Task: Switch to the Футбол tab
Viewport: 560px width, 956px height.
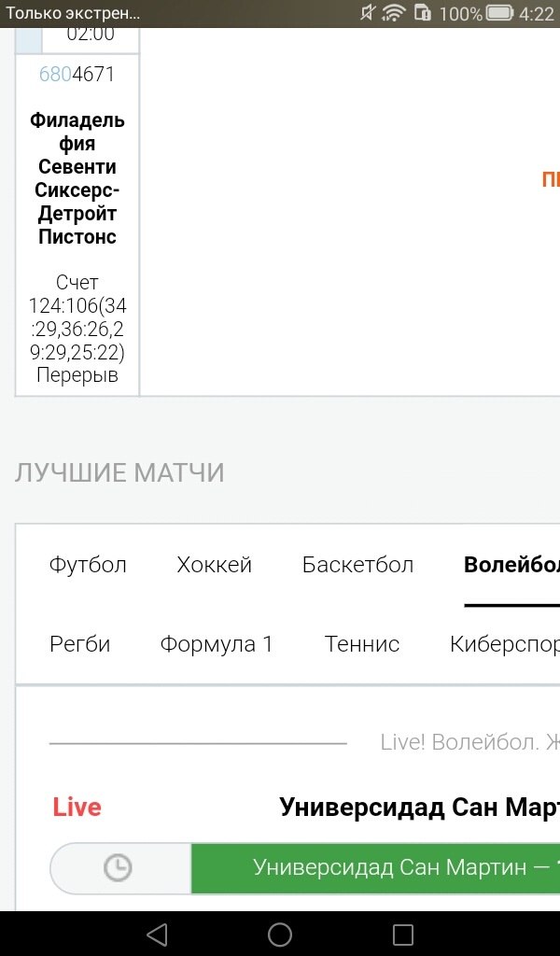Action: coord(88,565)
